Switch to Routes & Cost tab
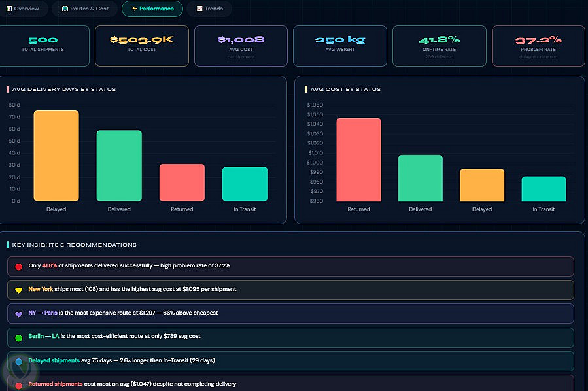The image size is (588, 391). pyautogui.click(x=85, y=8)
